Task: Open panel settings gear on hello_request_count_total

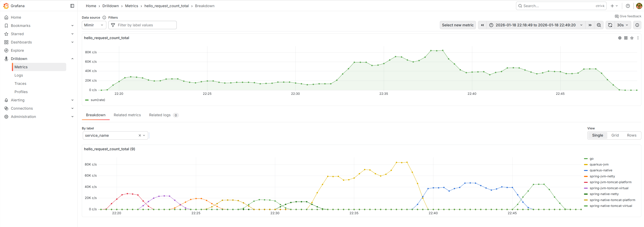Action: [620, 38]
